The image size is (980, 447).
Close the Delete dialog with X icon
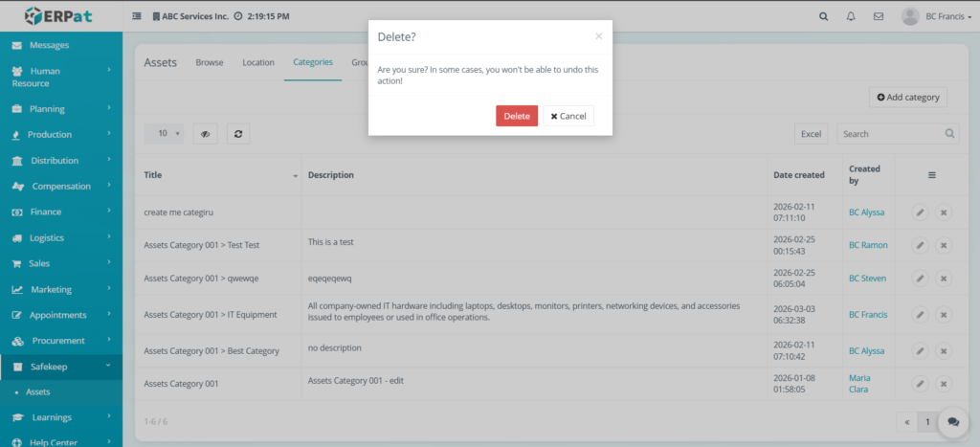coord(599,36)
